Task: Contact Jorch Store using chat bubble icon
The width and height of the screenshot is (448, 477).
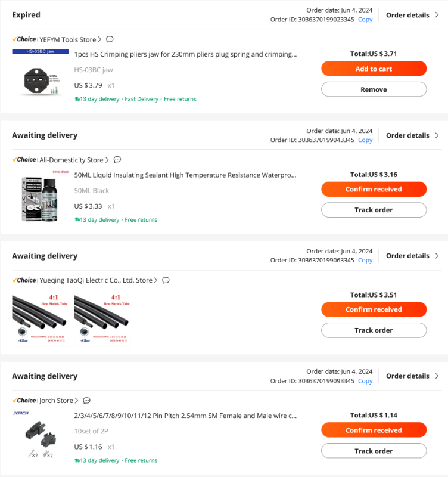Action: [87, 401]
